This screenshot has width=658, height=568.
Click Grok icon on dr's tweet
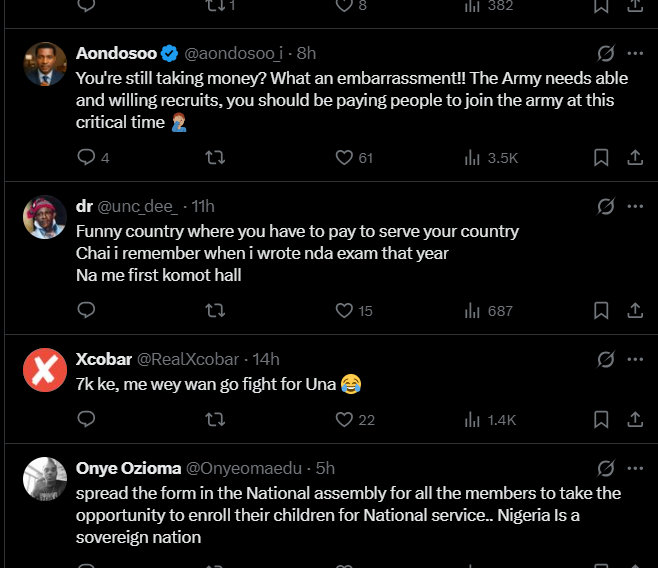[x=605, y=206]
